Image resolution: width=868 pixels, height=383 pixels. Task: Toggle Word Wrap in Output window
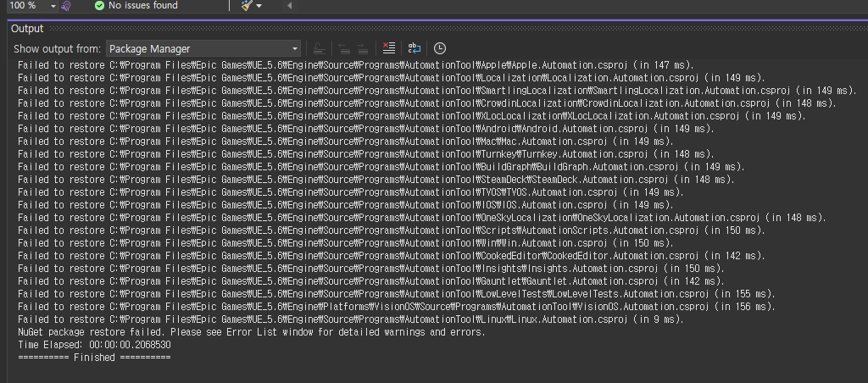click(x=415, y=48)
